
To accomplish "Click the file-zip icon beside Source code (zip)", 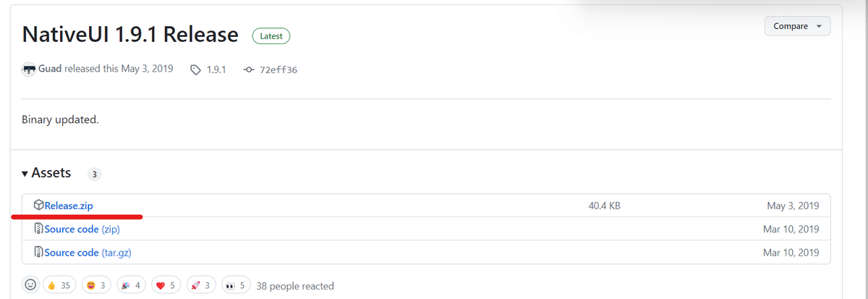I will coord(39,229).
